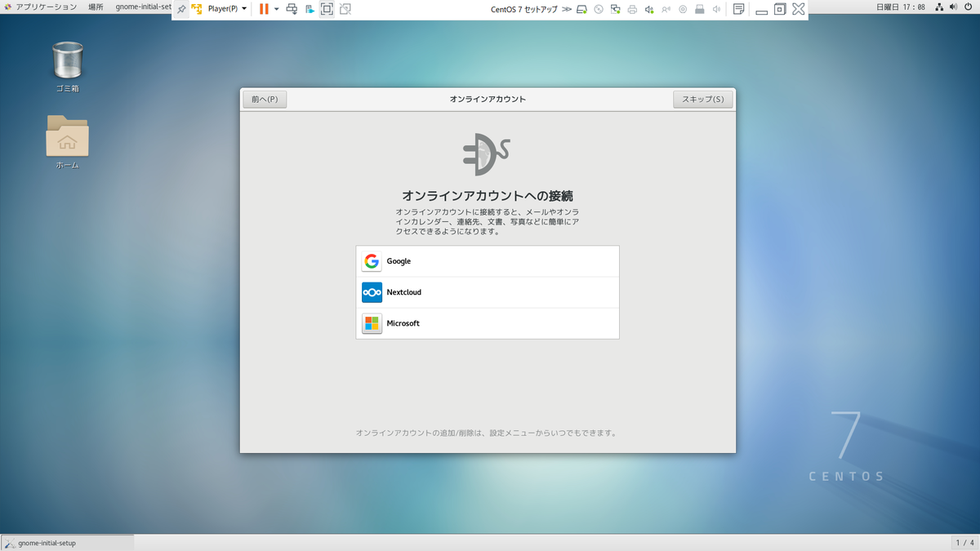The height and width of the screenshot is (551, 980).
Task: Click the VMware Player logo icon
Action: click(x=197, y=9)
